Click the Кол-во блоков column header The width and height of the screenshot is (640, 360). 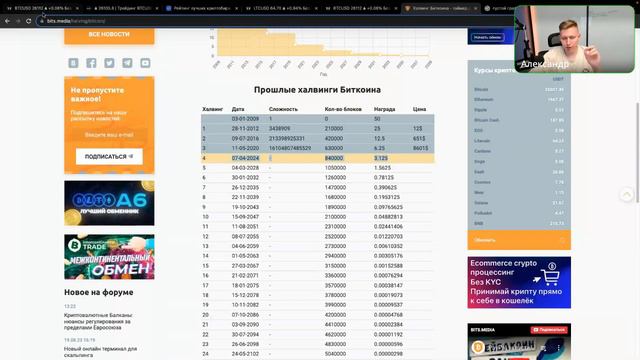(343, 109)
